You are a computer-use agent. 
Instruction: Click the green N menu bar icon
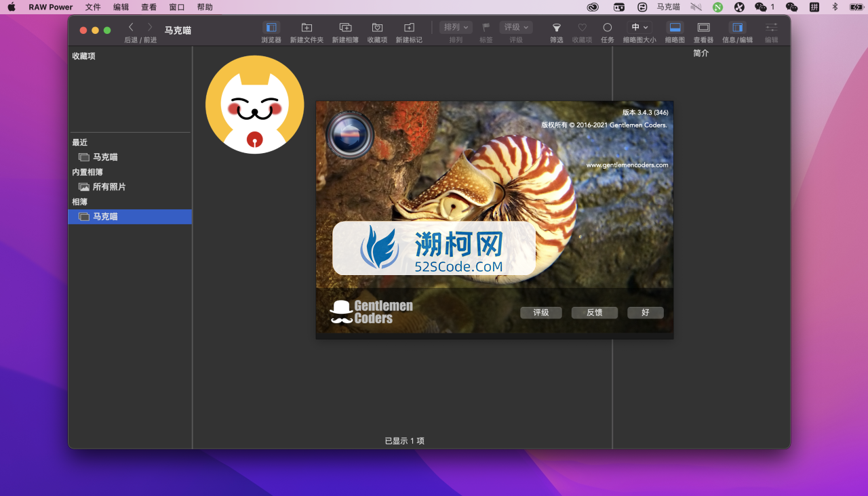tap(717, 7)
